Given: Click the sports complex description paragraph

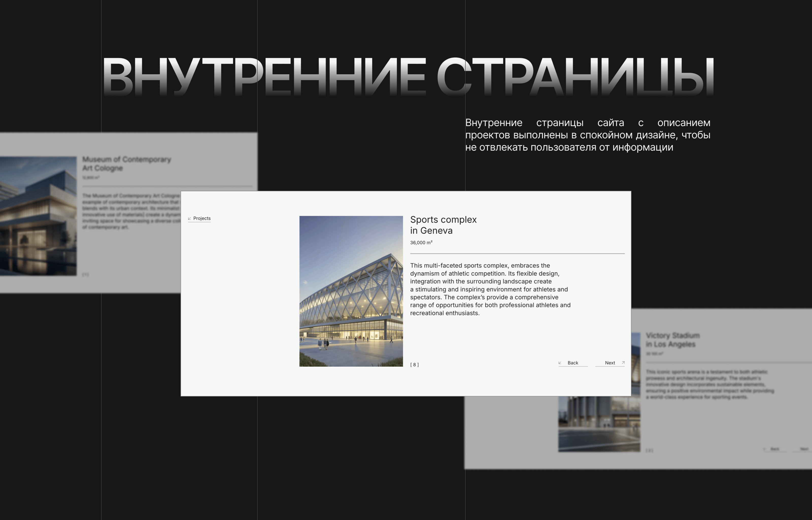Looking at the screenshot, I should pyautogui.click(x=490, y=289).
